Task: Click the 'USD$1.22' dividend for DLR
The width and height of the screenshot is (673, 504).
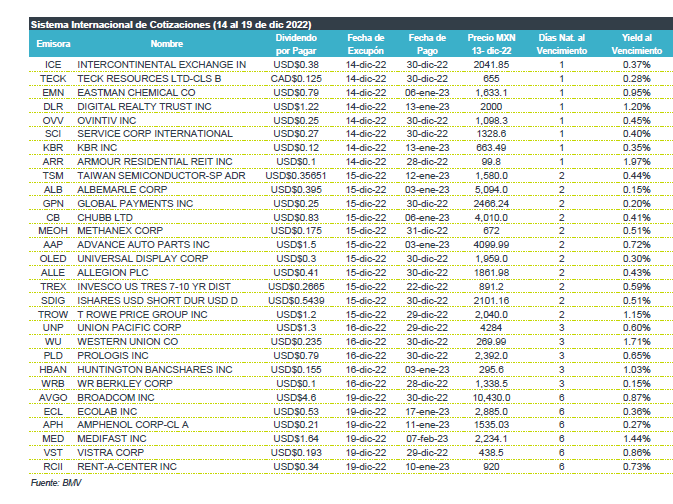Action: point(296,107)
